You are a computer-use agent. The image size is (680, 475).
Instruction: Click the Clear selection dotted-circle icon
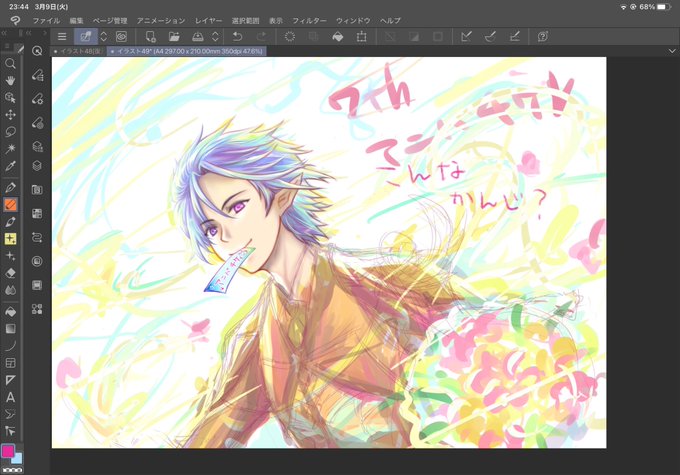click(x=290, y=36)
